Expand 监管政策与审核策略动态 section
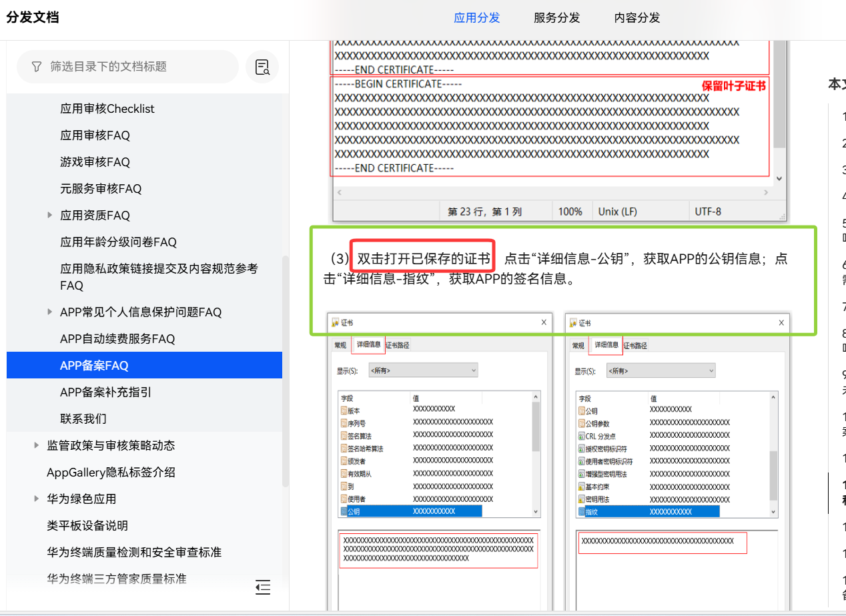The height and width of the screenshot is (616, 846). tap(37, 446)
